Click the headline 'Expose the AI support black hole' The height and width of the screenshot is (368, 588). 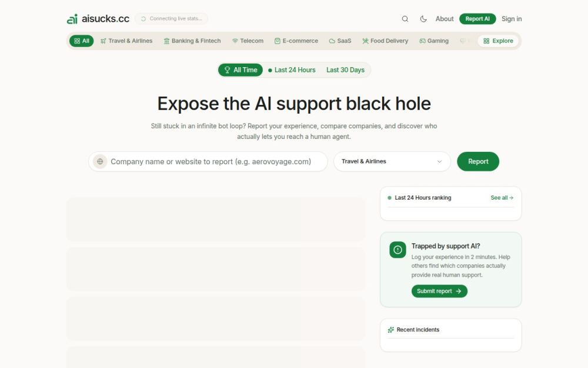294,104
